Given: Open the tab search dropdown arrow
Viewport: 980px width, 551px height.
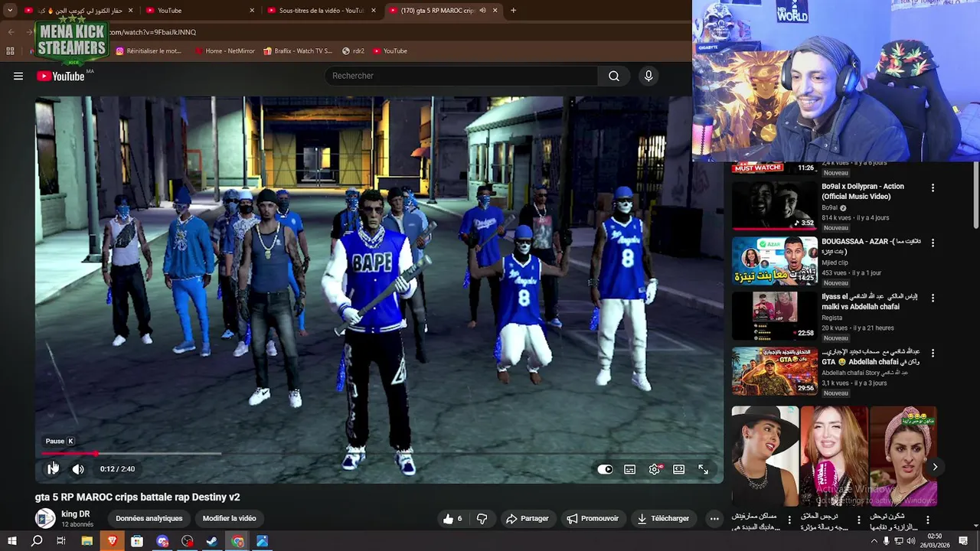Looking at the screenshot, I should click(x=10, y=10).
